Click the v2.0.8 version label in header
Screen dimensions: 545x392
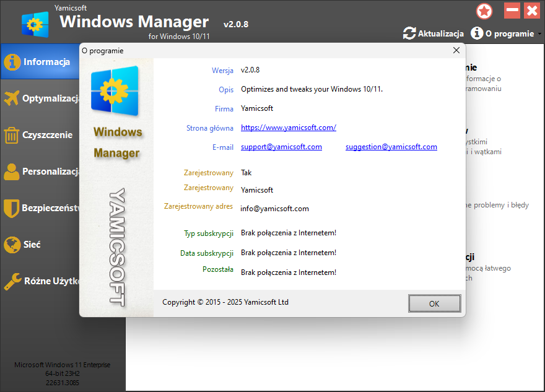click(x=236, y=24)
